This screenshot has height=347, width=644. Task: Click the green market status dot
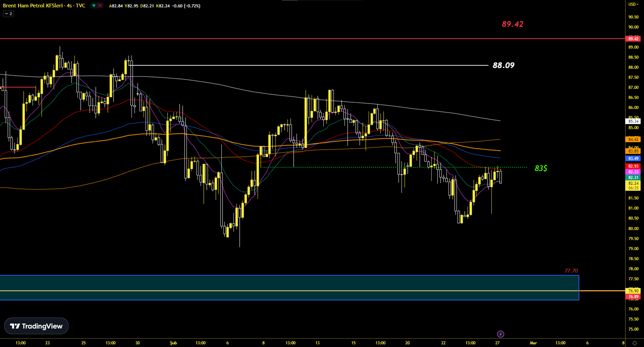coord(94,5)
